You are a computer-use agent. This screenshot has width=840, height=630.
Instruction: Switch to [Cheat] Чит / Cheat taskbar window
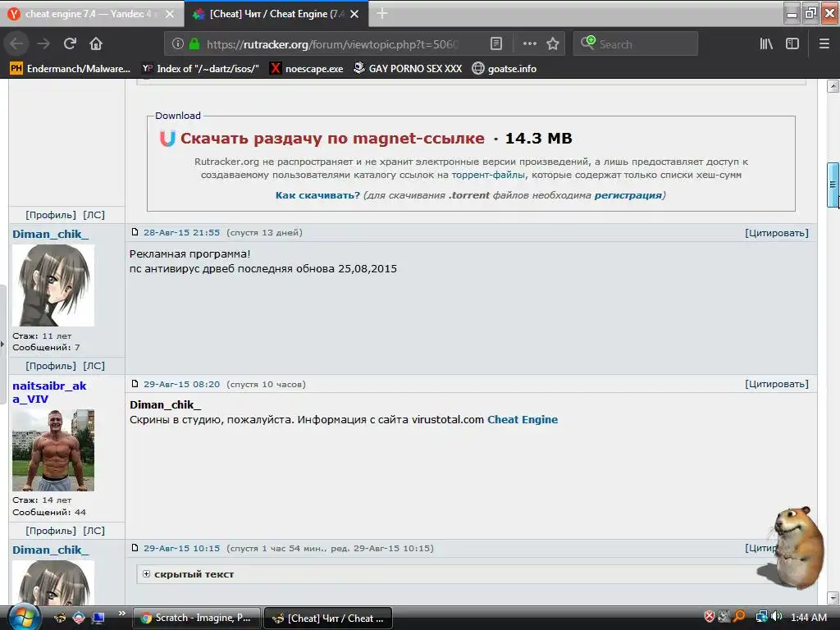click(328, 618)
